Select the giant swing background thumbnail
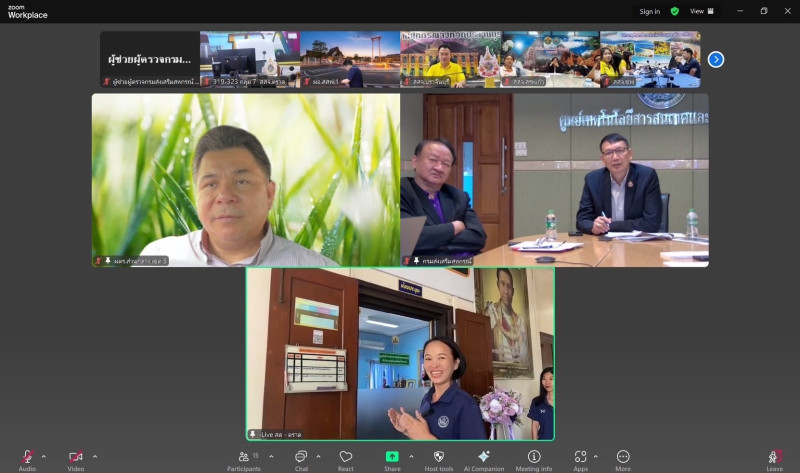The width and height of the screenshot is (800, 473). click(x=350, y=59)
